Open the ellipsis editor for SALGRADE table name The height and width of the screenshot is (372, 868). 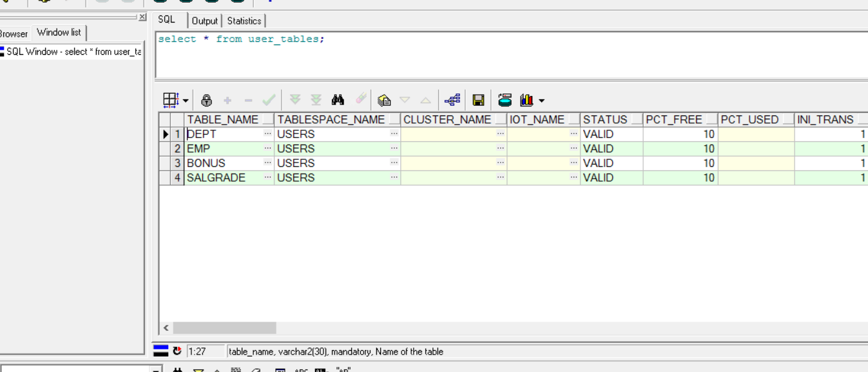(x=267, y=177)
